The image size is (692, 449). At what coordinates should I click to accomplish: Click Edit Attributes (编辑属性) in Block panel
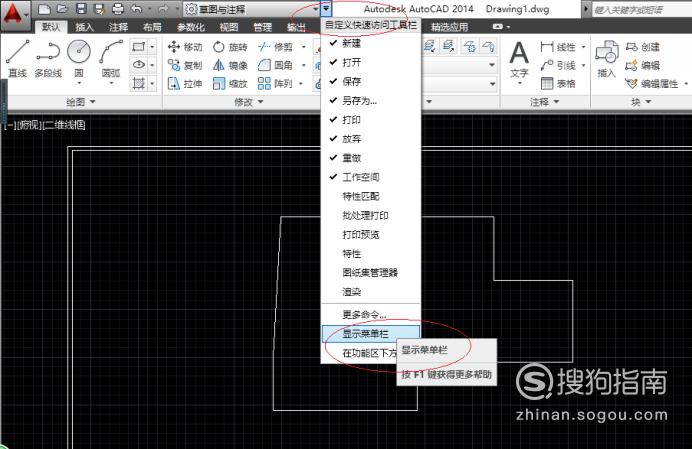[x=652, y=83]
